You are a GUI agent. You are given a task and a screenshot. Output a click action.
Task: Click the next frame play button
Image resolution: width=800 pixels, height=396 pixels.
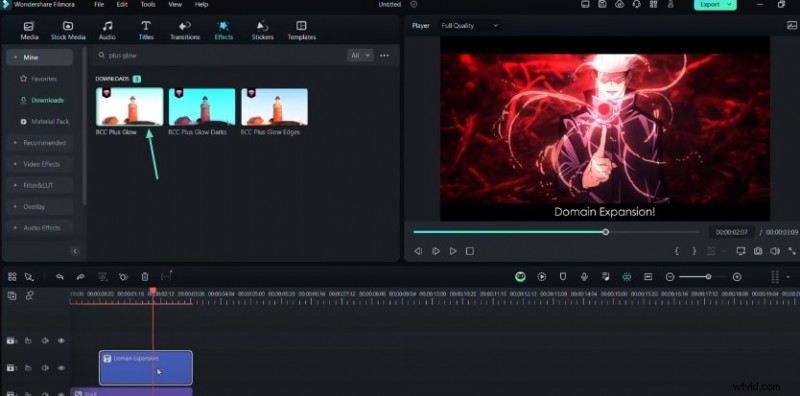(x=436, y=251)
